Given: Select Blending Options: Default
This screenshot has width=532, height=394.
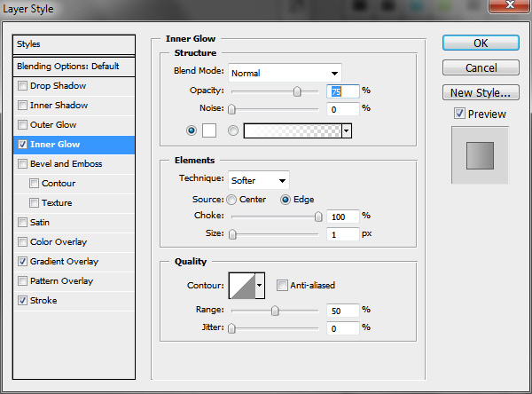Looking at the screenshot, I should pos(74,67).
